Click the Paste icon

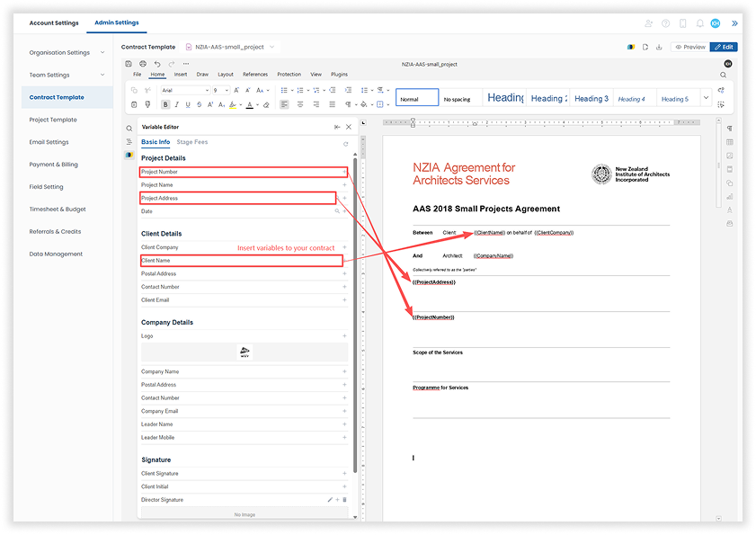pyautogui.click(x=134, y=104)
